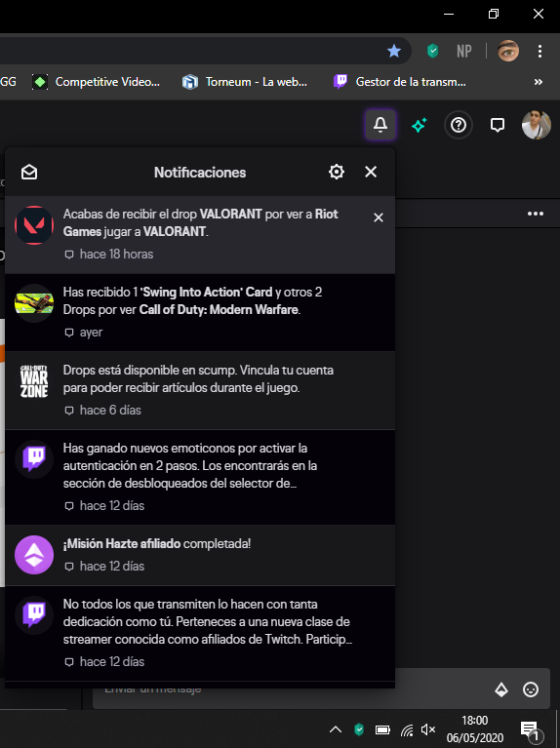Open Misión Hazte afiliado completada notification
Viewport: 560px width, 748px height.
200,555
